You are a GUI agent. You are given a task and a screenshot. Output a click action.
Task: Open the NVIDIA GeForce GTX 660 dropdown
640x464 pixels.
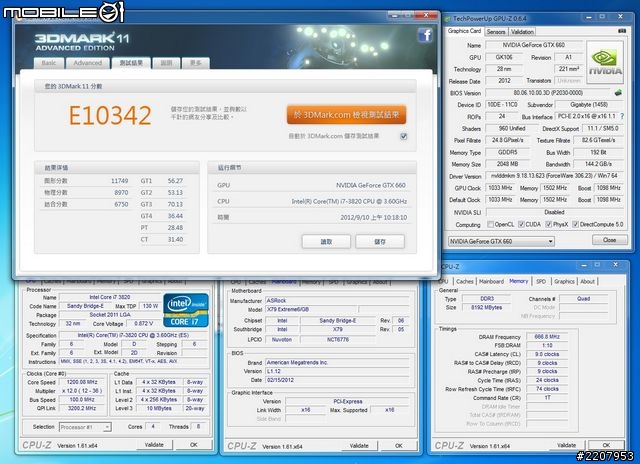point(501,241)
